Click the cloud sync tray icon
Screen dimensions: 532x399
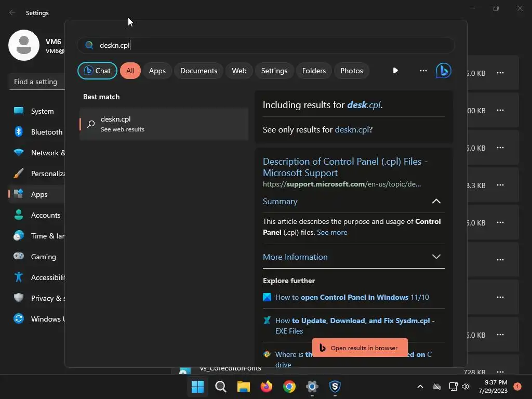point(437,387)
